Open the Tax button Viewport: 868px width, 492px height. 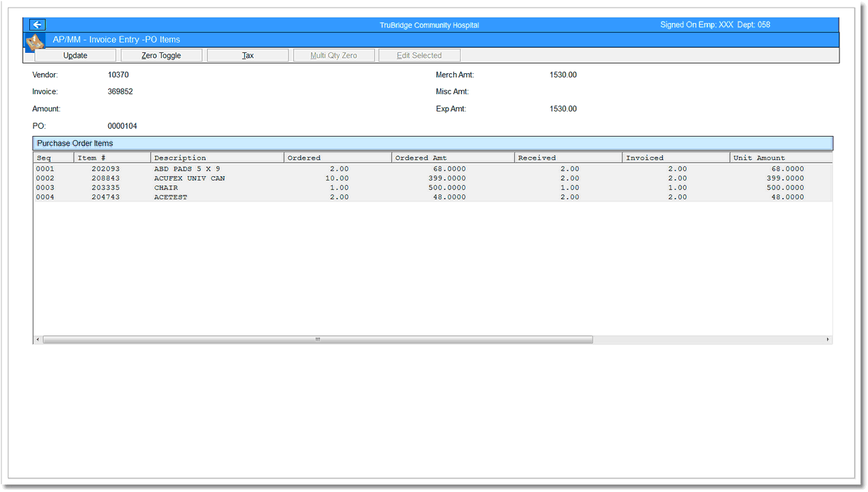(x=248, y=55)
